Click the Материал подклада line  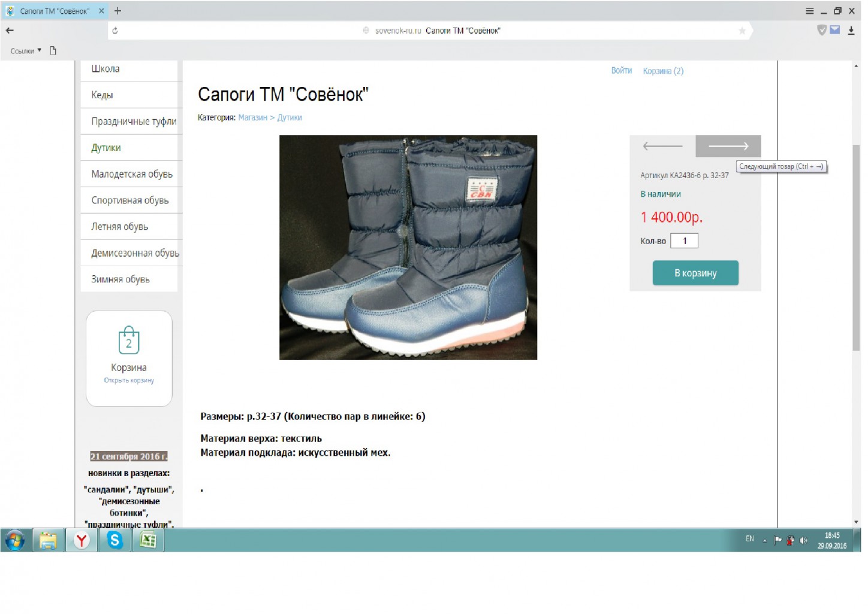(296, 453)
